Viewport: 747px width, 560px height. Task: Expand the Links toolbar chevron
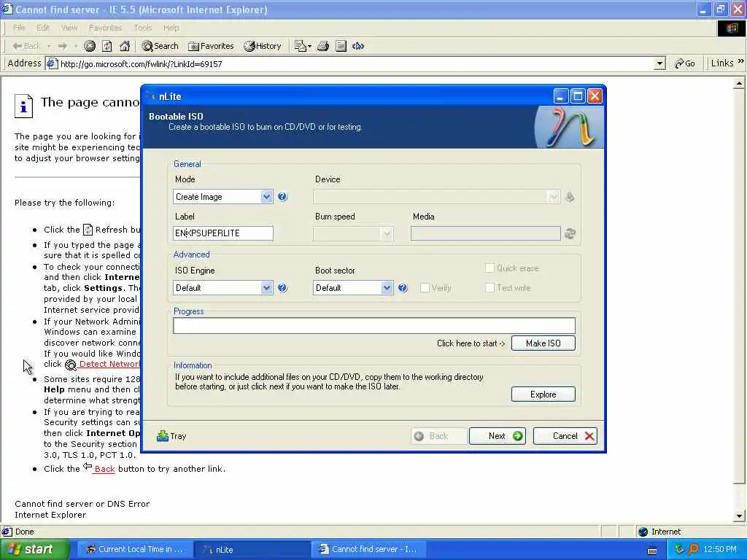pos(741,61)
